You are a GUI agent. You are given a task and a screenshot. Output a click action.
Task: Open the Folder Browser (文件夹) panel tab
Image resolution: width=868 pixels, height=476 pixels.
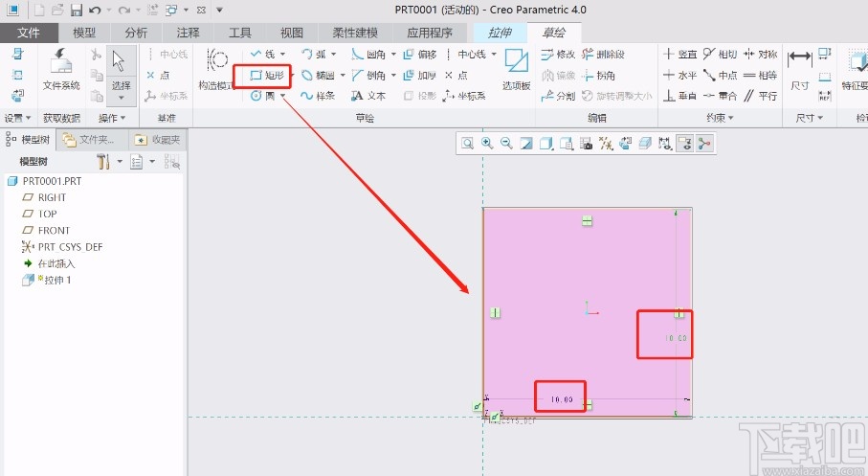93,140
